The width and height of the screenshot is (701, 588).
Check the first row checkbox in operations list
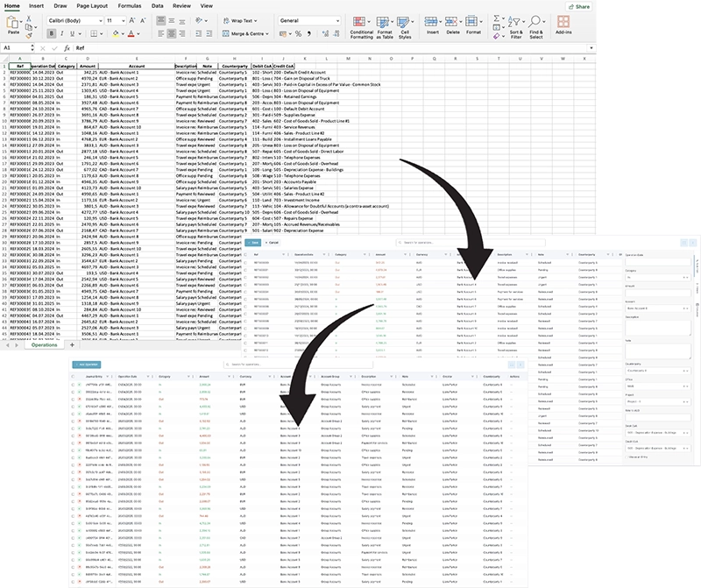[x=74, y=384]
